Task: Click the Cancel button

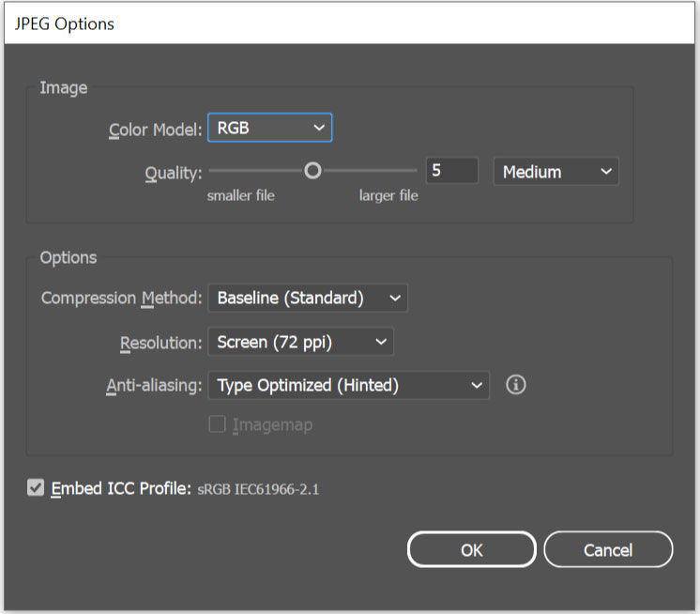Action: (608, 550)
